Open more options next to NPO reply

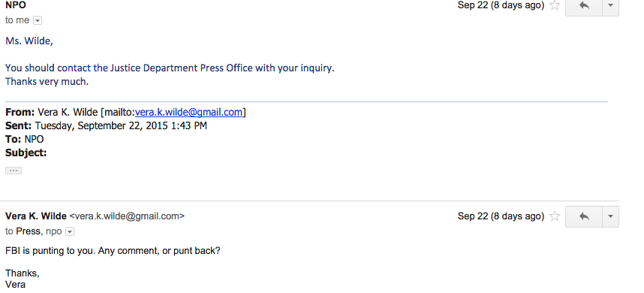pos(610,6)
